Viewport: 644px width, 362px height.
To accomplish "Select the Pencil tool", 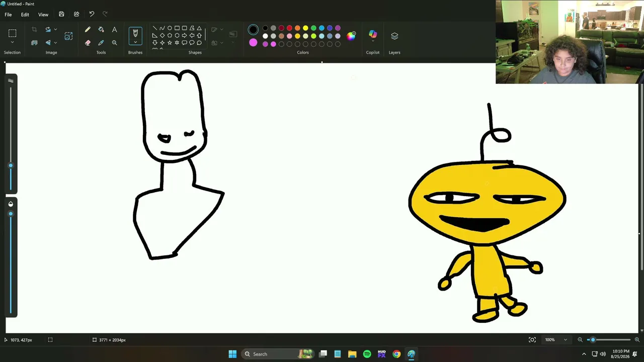I will tap(88, 30).
